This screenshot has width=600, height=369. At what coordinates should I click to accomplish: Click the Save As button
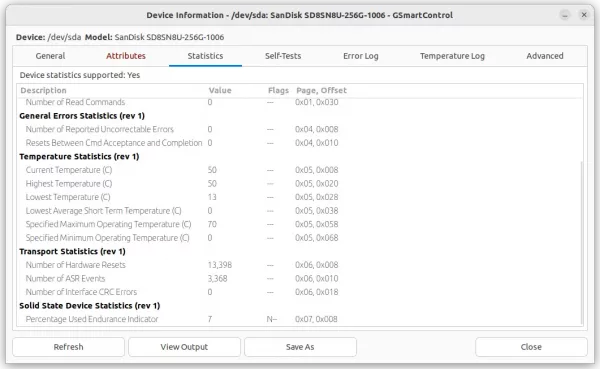pos(300,347)
